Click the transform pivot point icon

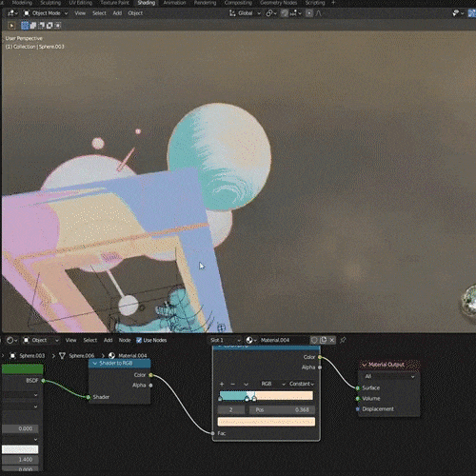pos(271,13)
